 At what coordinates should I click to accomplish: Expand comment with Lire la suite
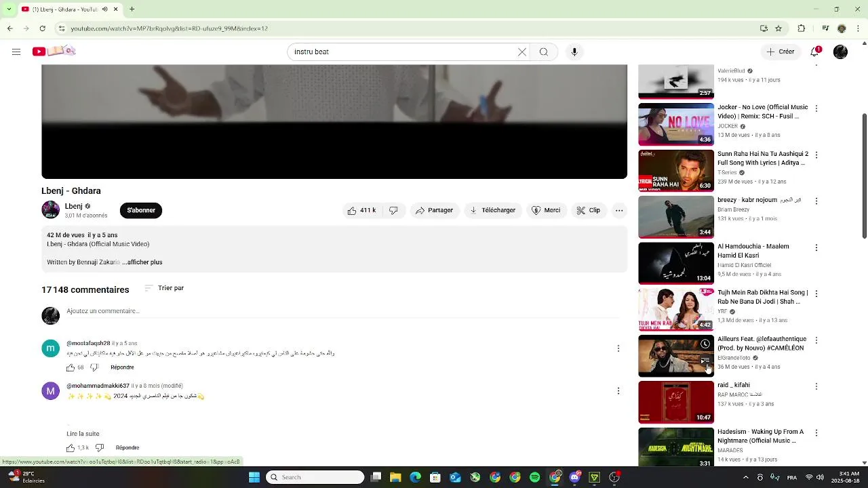click(83, 434)
